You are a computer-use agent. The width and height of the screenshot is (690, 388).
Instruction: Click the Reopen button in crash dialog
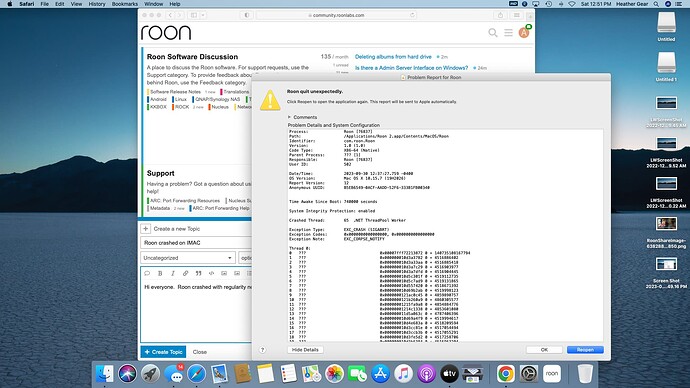pos(585,350)
